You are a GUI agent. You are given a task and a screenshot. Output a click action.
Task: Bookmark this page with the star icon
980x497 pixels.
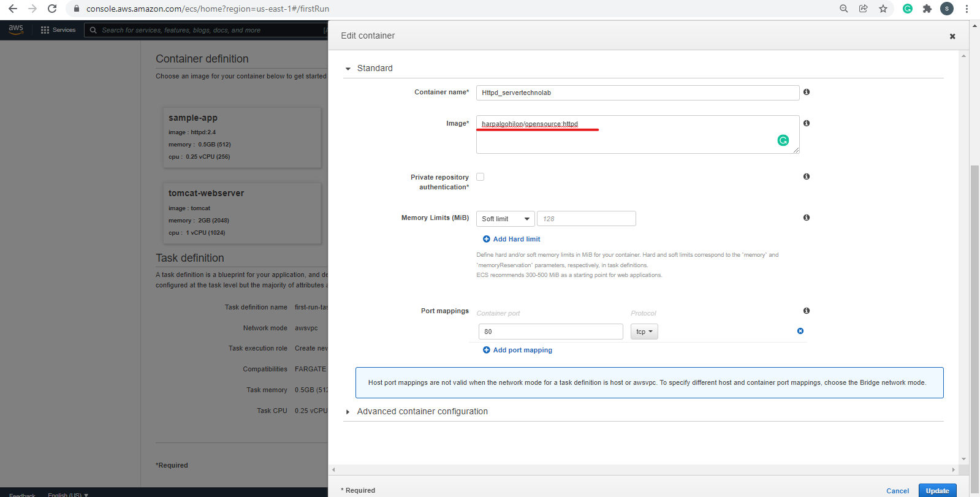[883, 9]
